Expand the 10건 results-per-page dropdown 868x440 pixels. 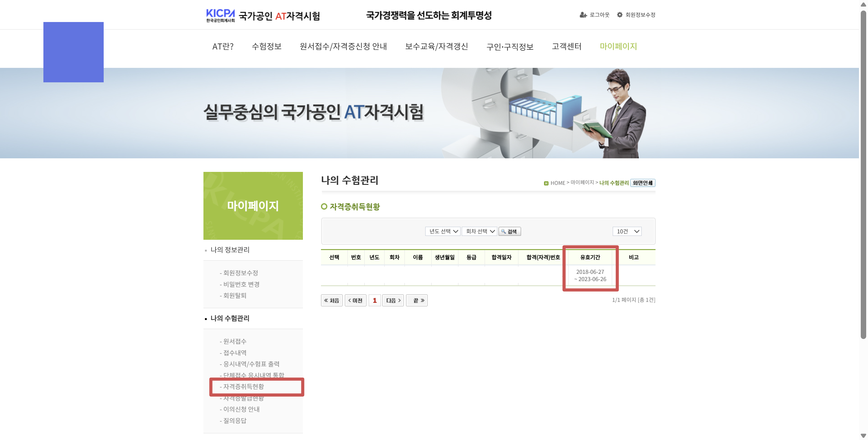click(x=627, y=231)
